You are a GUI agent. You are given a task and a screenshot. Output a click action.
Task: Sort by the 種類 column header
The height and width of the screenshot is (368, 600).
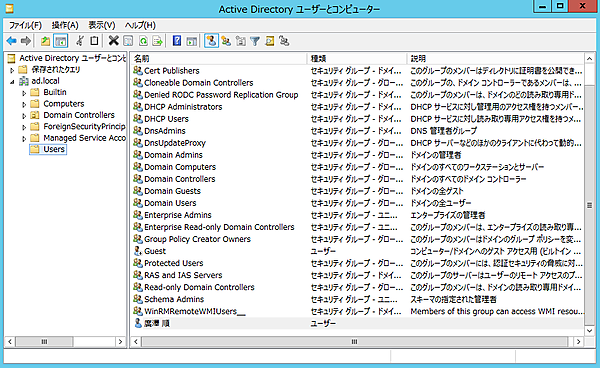(356, 59)
